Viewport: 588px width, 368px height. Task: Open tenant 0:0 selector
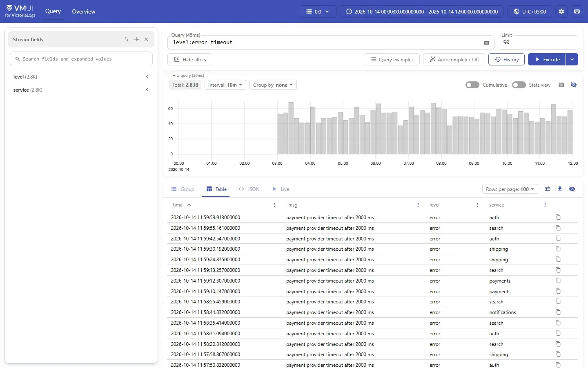(x=318, y=11)
